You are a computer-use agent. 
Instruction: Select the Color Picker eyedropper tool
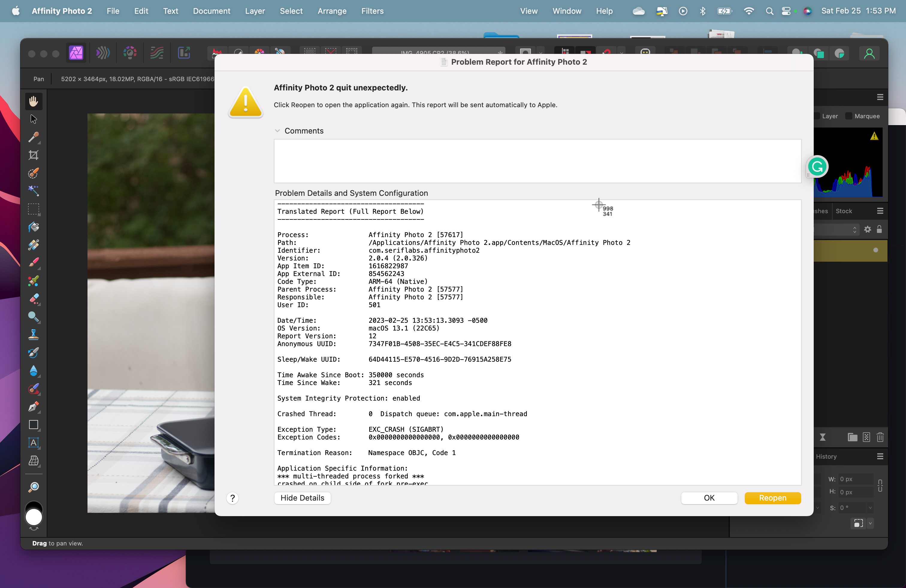pyautogui.click(x=34, y=137)
